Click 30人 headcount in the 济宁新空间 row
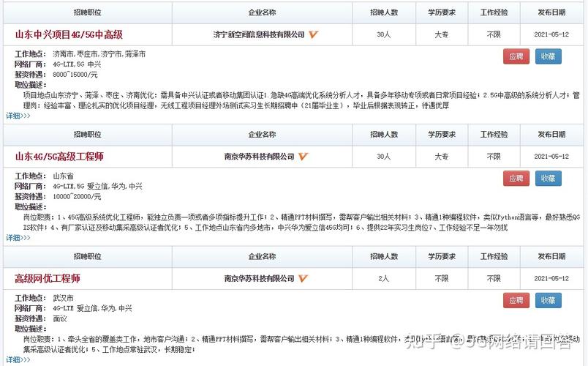This screenshot has width=588, height=366. pyautogui.click(x=384, y=34)
